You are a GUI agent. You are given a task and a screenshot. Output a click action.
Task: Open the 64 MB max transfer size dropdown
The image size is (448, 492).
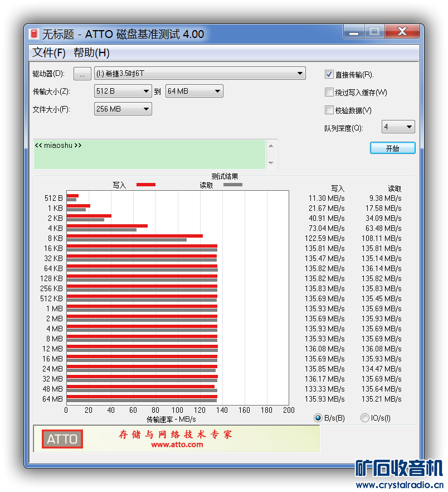pyautogui.click(x=194, y=91)
